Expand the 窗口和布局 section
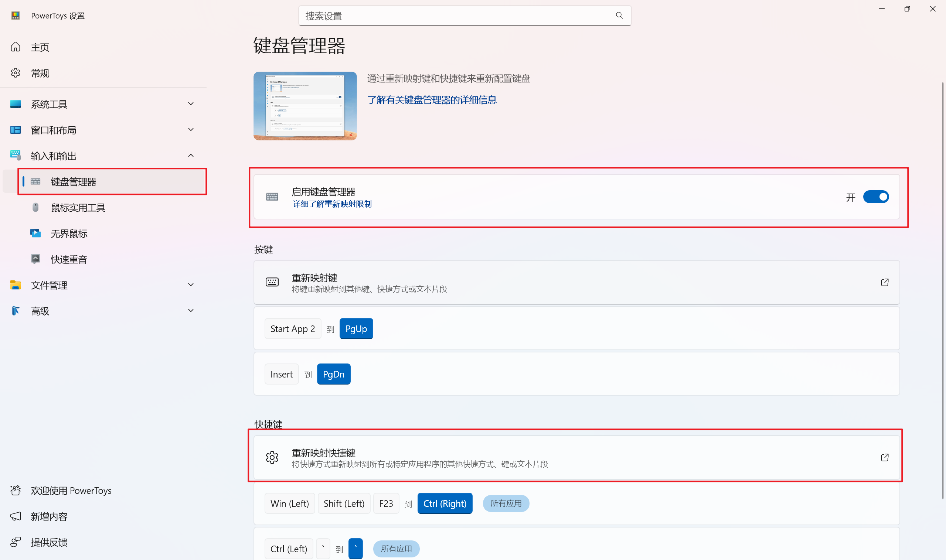This screenshot has width=946, height=560. tap(191, 130)
